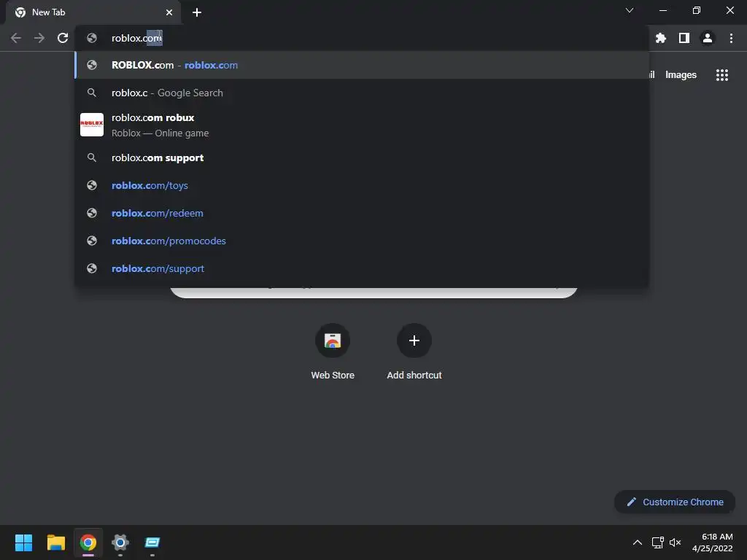Pick roblox.com robux suggestion
747x560 pixels.
tap(362, 125)
